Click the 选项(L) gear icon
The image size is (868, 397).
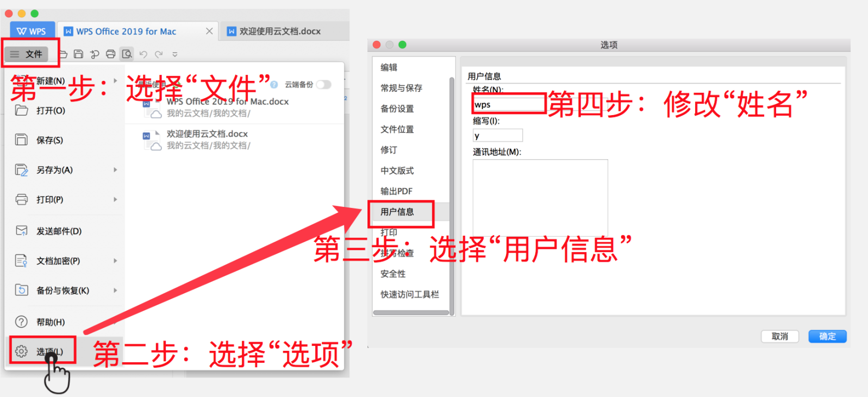(21, 351)
